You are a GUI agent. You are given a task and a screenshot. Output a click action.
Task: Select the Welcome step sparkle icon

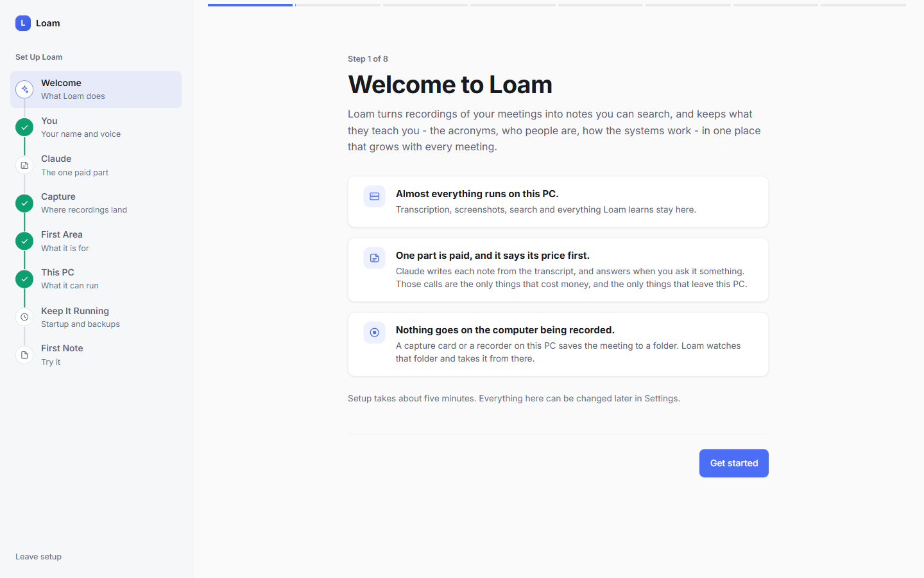click(24, 89)
